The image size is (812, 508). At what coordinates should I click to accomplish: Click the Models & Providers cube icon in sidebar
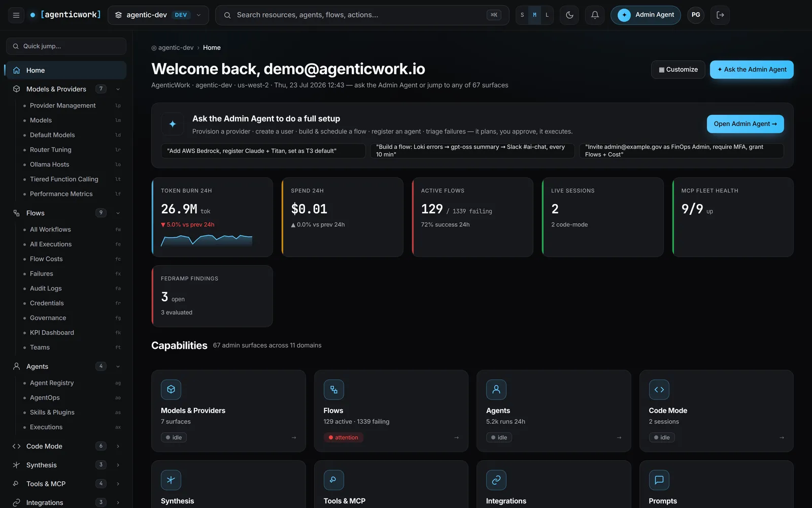[16, 89]
